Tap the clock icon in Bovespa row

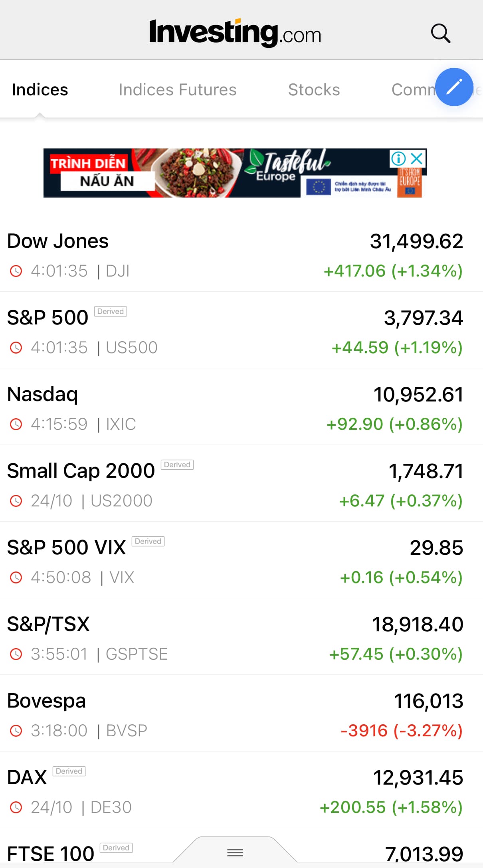(16, 731)
